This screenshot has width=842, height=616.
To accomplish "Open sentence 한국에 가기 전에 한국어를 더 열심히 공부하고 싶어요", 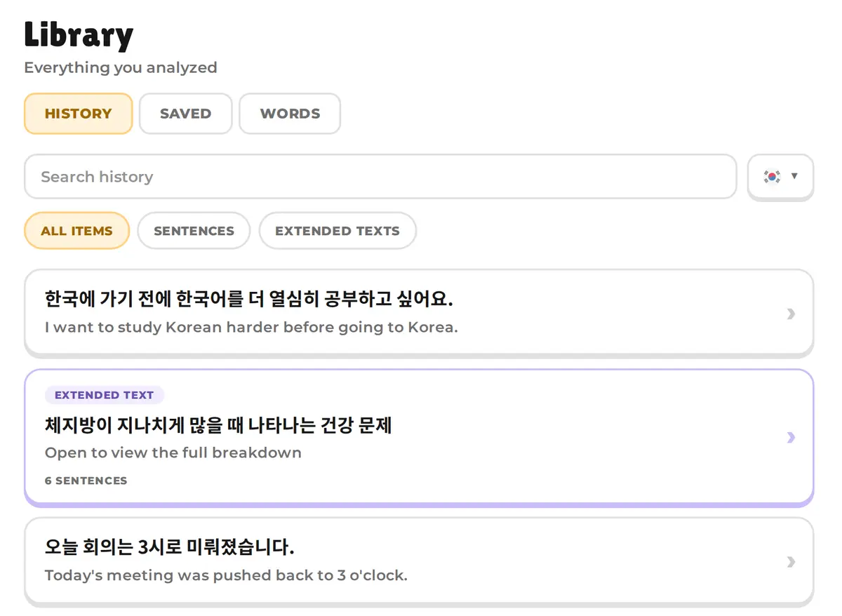I will tap(249, 300).
